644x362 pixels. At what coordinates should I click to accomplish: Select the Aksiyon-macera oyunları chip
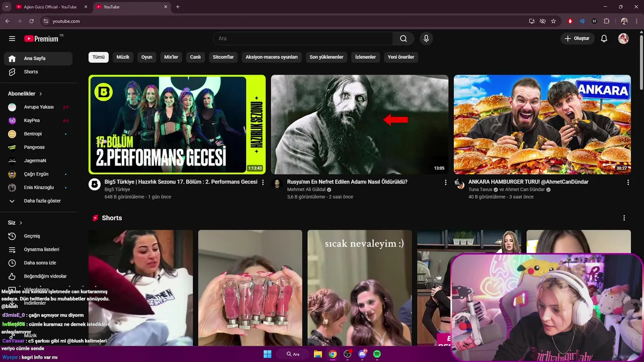click(x=272, y=57)
